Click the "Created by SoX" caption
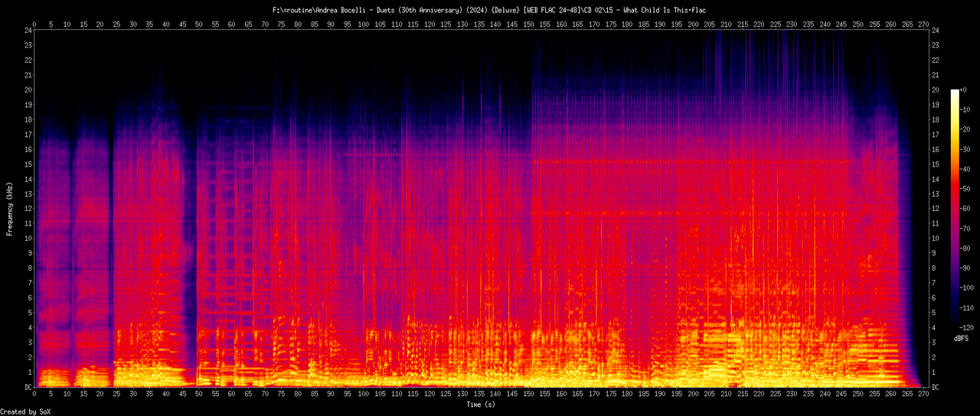The width and height of the screenshot is (980, 416). (x=26, y=411)
